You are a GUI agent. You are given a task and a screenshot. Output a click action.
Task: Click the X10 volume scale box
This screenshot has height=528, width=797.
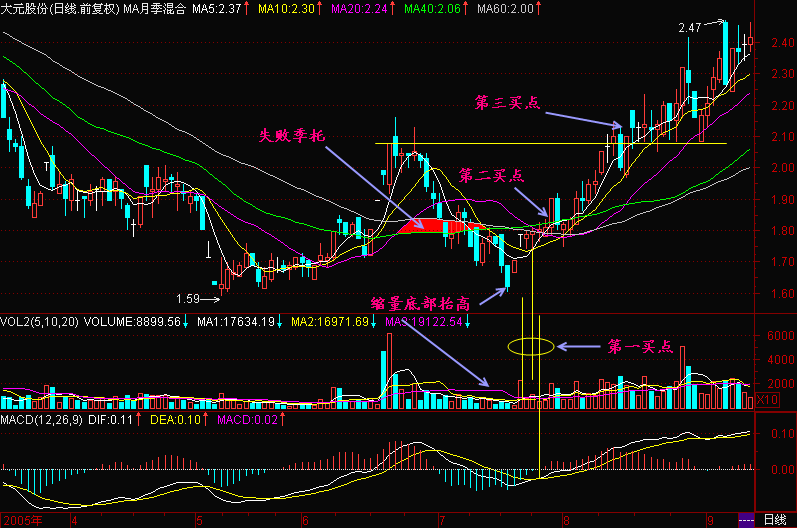pyautogui.click(x=766, y=400)
